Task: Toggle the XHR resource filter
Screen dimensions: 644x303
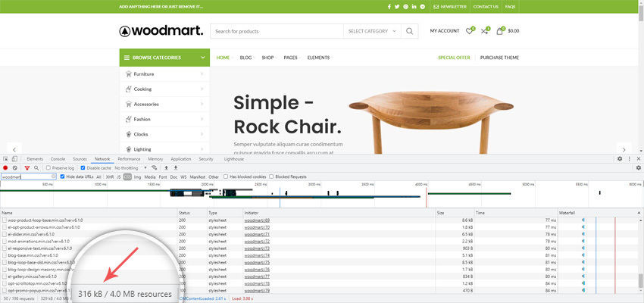Action: point(110,176)
